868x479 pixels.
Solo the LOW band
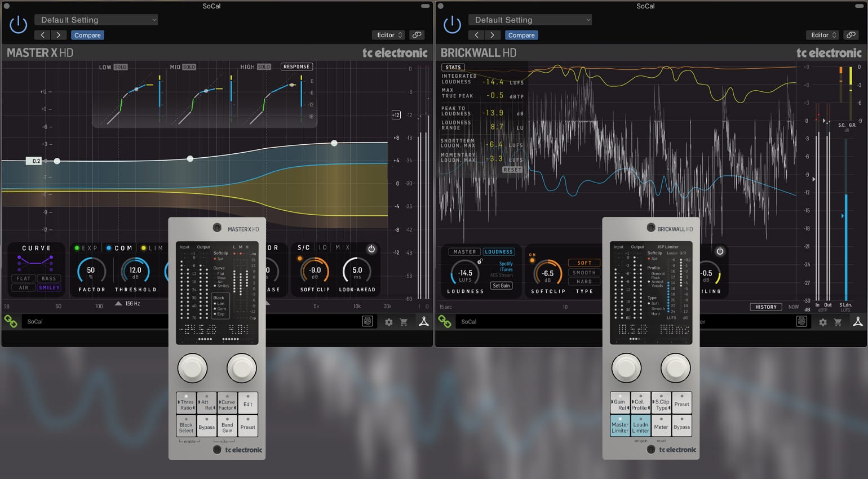[121, 67]
